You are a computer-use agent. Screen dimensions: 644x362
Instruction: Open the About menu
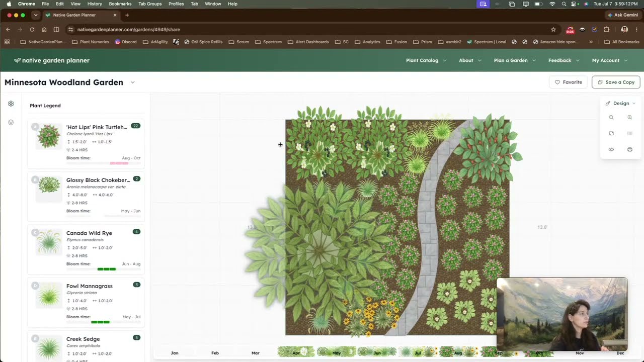(x=470, y=60)
